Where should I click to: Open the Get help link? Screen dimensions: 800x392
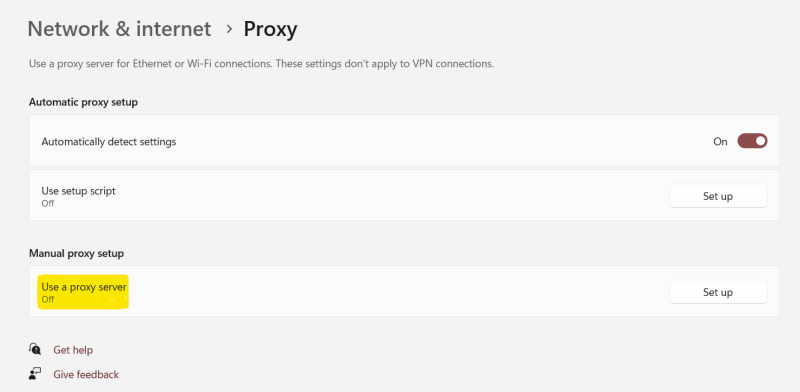73,350
